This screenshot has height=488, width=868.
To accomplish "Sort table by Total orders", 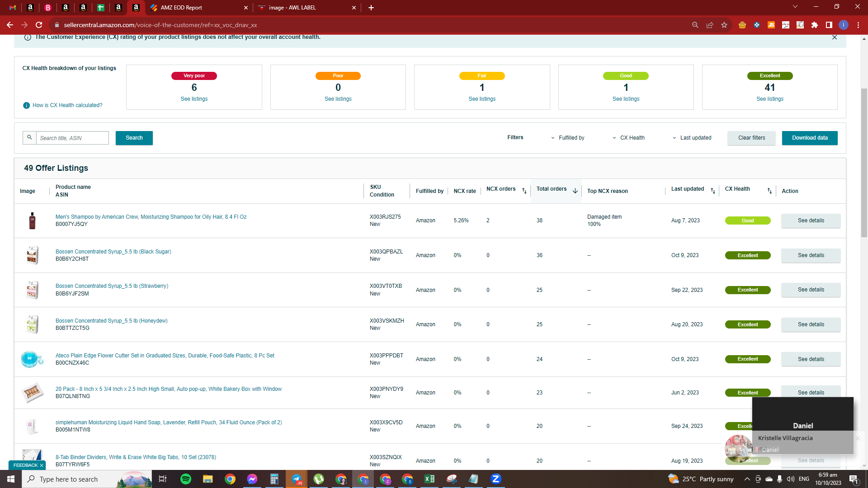I will [x=575, y=191].
